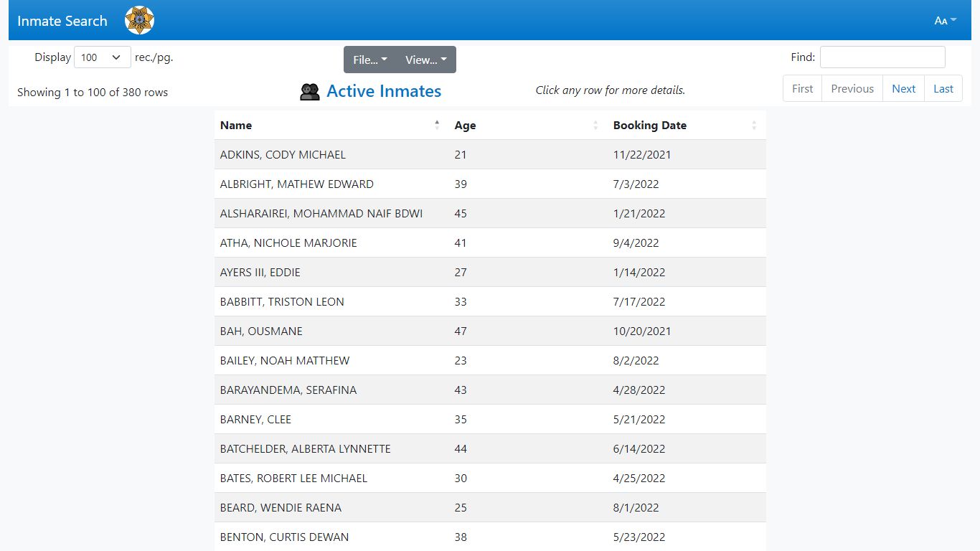Screen dimensions: 980x551
Task: Click age 47 in BAH row
Action: tap(461, 331)
